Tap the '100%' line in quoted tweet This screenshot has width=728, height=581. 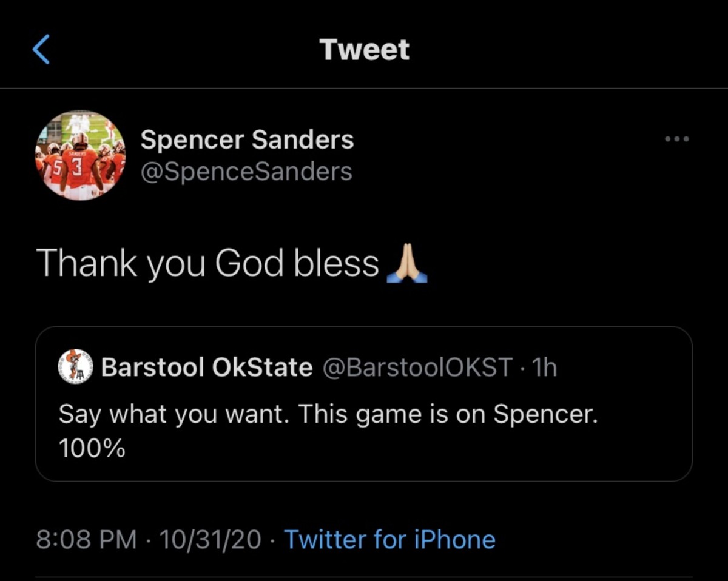(92, 448)
